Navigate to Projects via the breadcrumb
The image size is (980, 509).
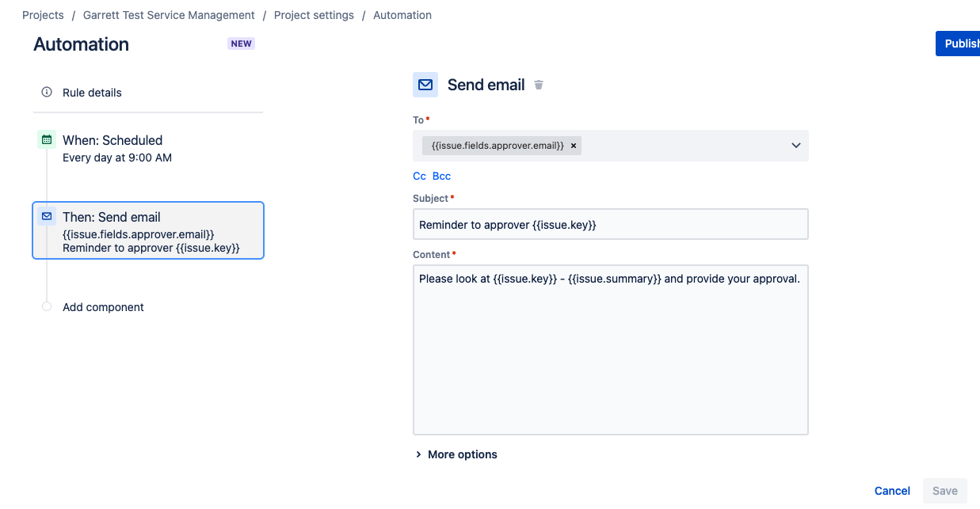43,14
